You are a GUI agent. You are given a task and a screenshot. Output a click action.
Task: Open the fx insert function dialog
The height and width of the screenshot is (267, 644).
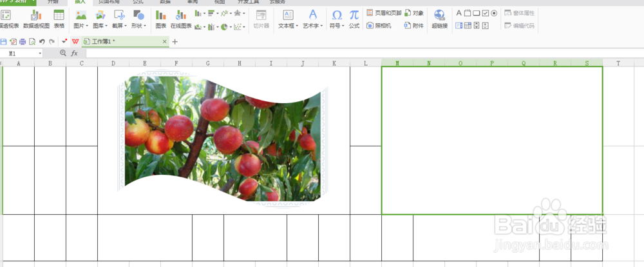(74, 53)
